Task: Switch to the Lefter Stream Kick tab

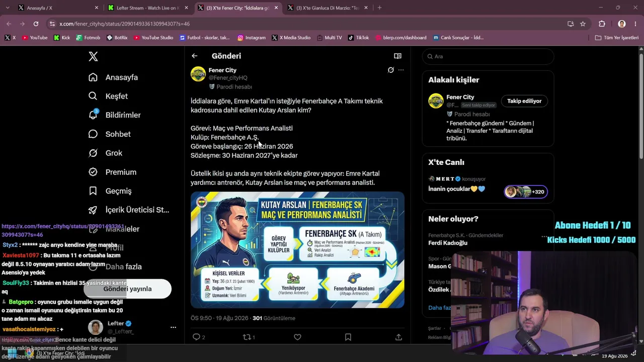Action: click(x=147, y=8)
